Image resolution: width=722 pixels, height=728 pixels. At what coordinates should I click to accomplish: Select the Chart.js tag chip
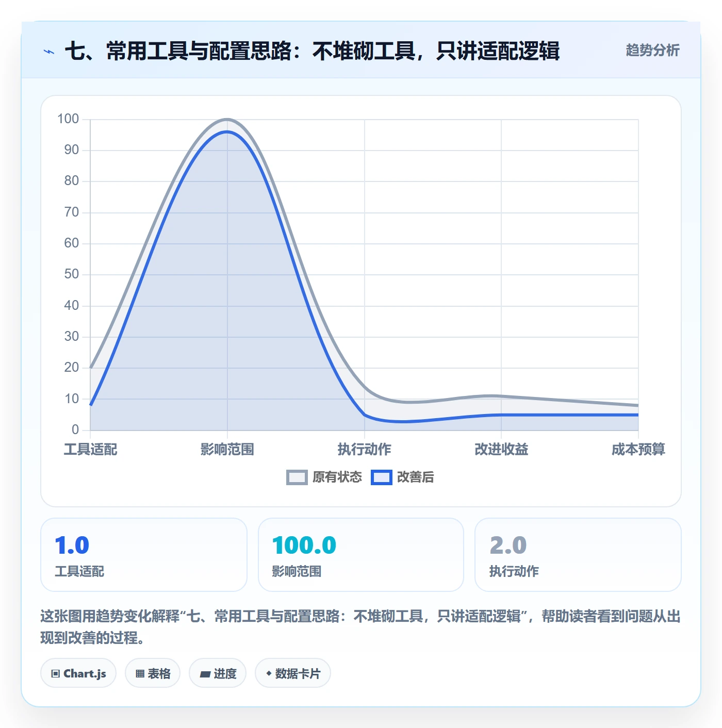[x=78, y=673]
